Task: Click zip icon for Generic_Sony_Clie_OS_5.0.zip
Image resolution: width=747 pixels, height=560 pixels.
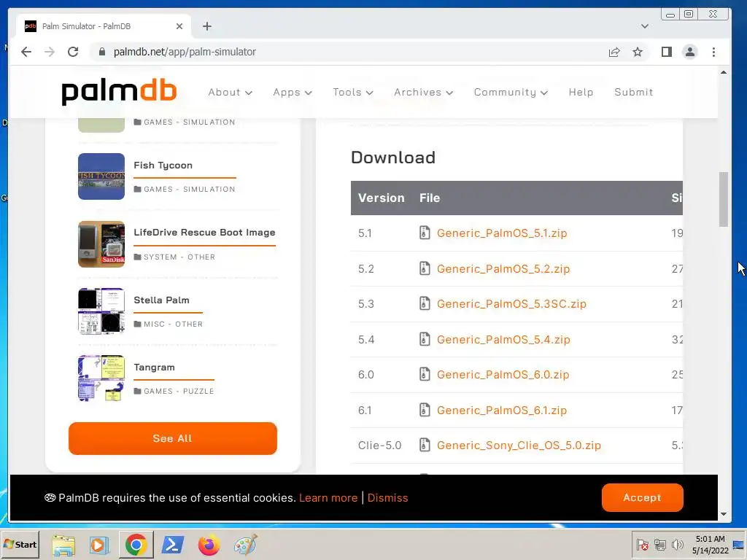Action: pyautogui.click(x=425, y=446)
